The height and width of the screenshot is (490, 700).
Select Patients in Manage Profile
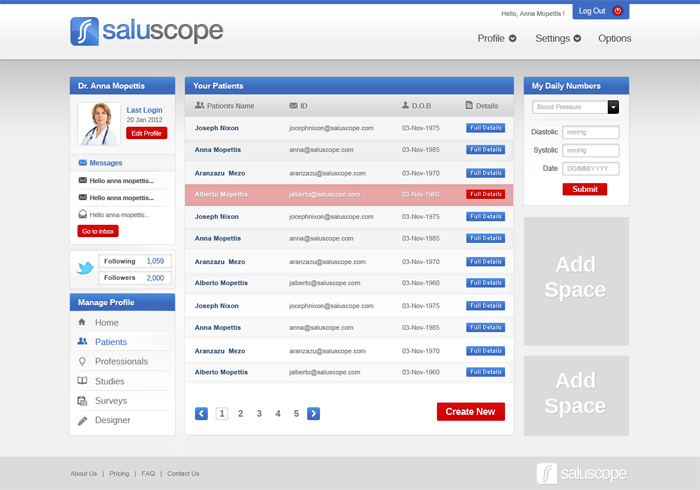coord(111,342)
